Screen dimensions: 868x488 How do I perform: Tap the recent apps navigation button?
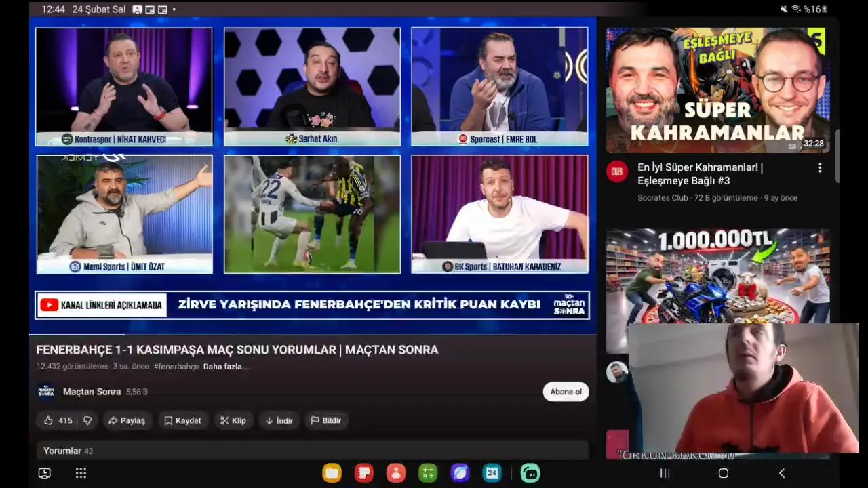coord(665,473)
